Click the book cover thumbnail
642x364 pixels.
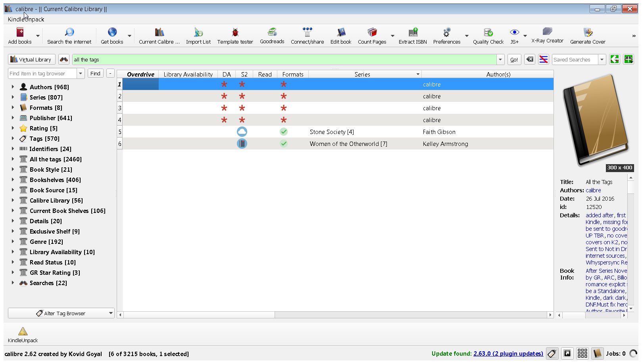tap(595, 121)
